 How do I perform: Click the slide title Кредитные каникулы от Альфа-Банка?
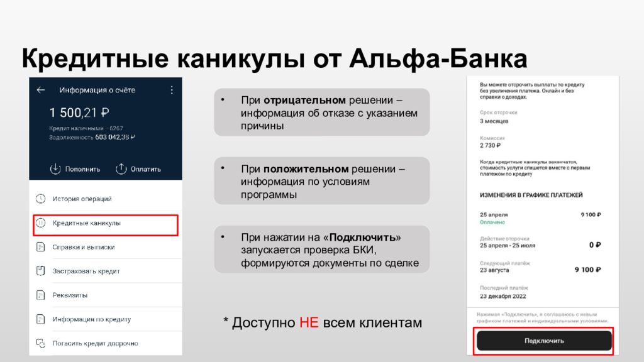[274, 58]
